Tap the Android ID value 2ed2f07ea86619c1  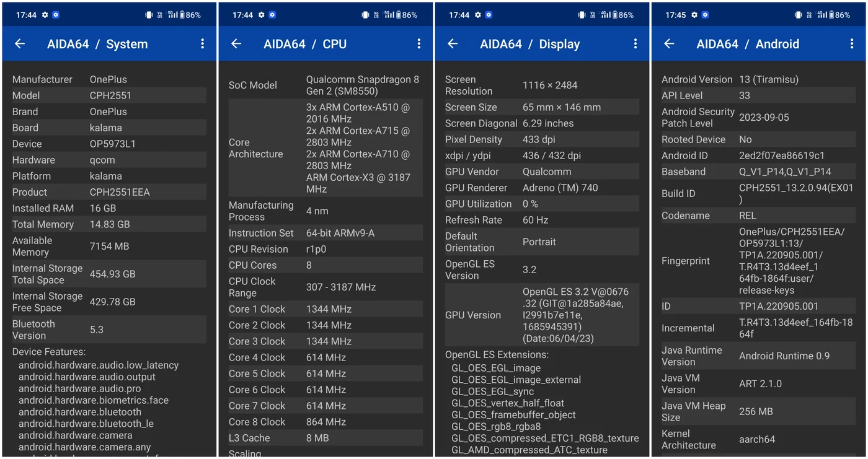pos(782,155)
